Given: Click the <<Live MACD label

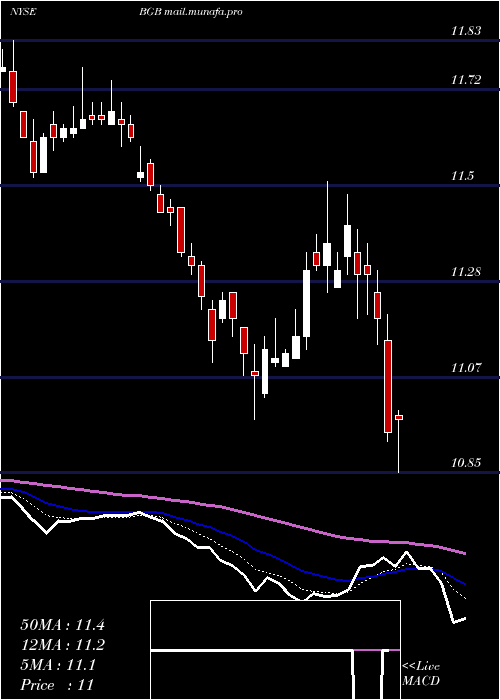Looking at the screenshot, I should point(421,674).
